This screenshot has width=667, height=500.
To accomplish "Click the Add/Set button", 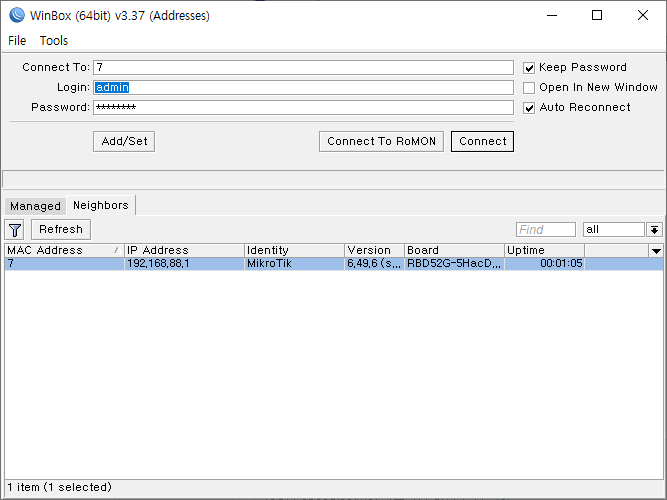I will click(124, 141).
